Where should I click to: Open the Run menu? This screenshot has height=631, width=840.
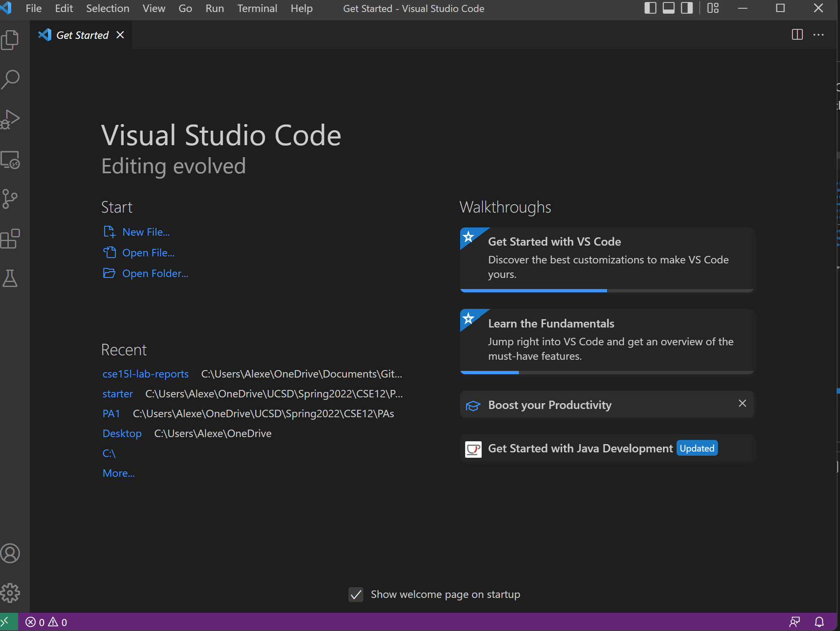point(215,9)
